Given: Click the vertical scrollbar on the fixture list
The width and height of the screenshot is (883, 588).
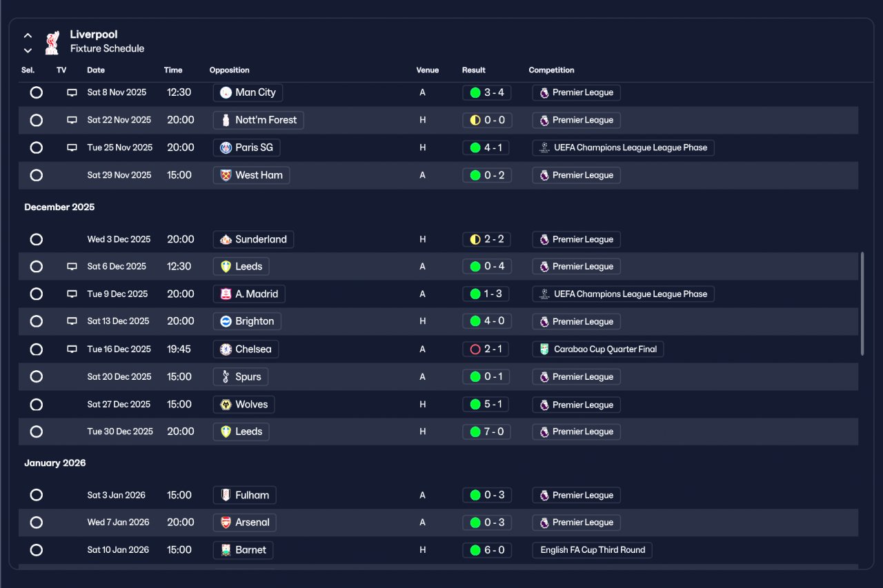Looking at the screenshot, I should coord(862,303).
